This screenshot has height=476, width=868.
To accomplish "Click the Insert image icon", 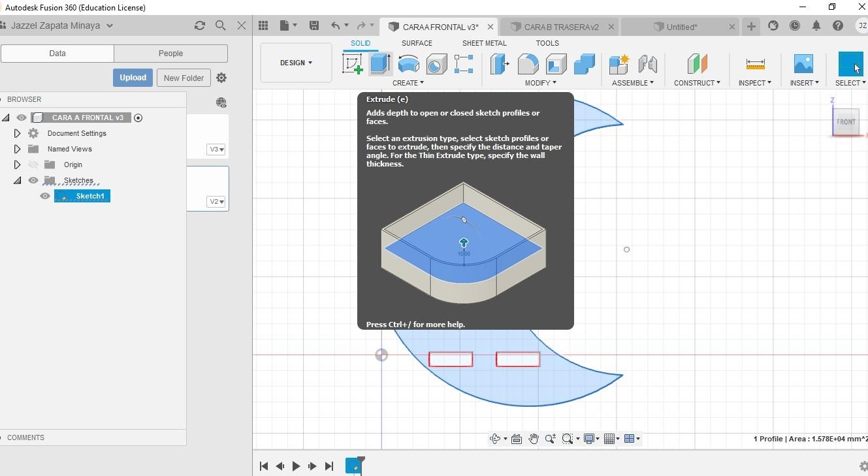I will 803,64.
